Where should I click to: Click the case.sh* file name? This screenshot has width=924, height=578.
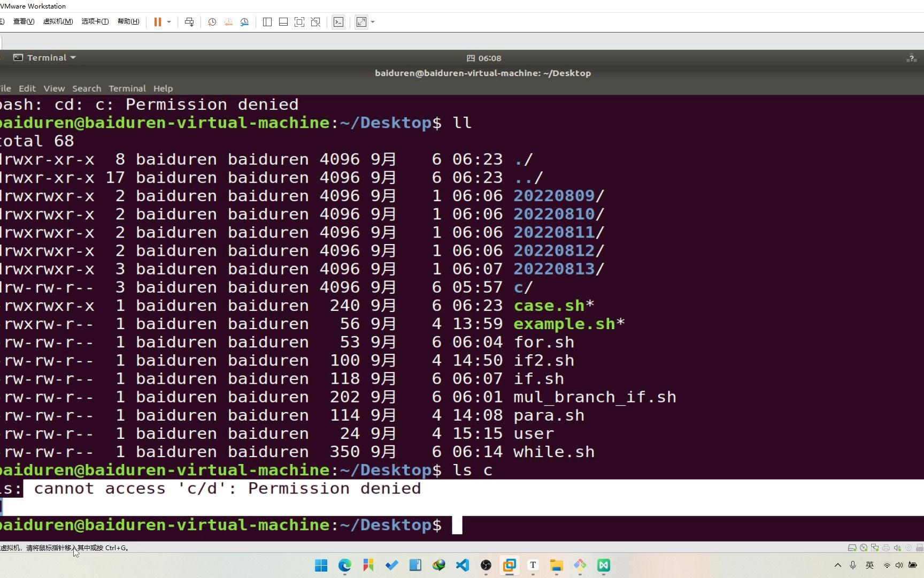click(554, 306)
